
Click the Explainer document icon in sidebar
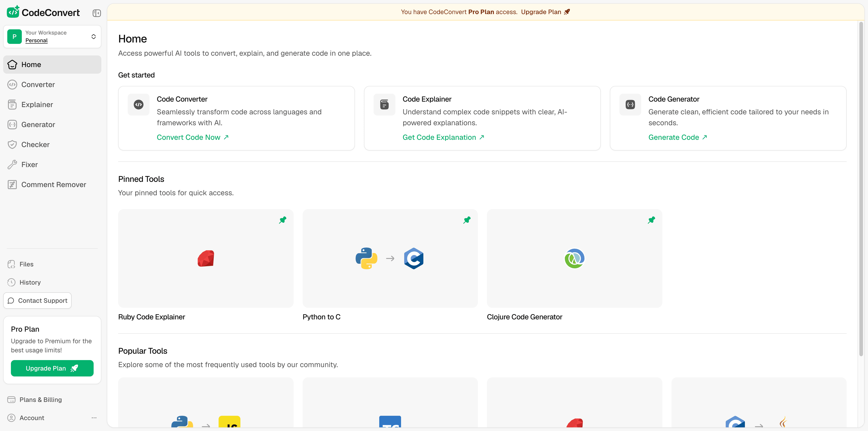[12, 105]
